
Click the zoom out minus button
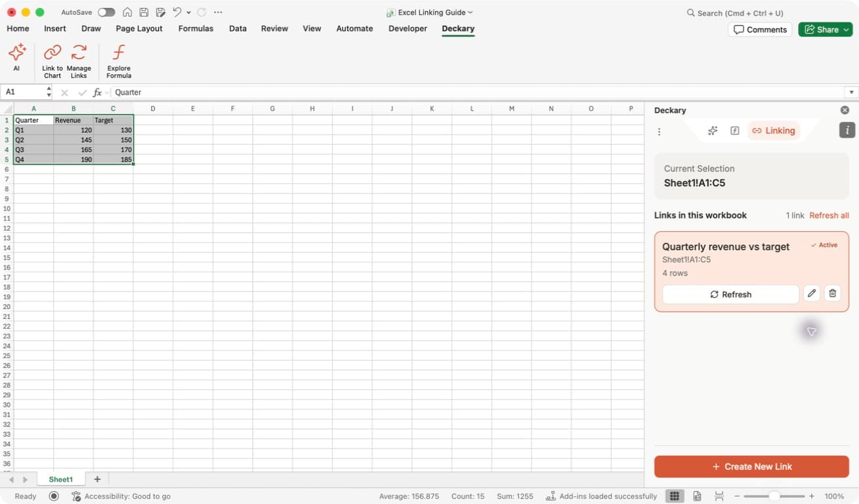(737, 496)
